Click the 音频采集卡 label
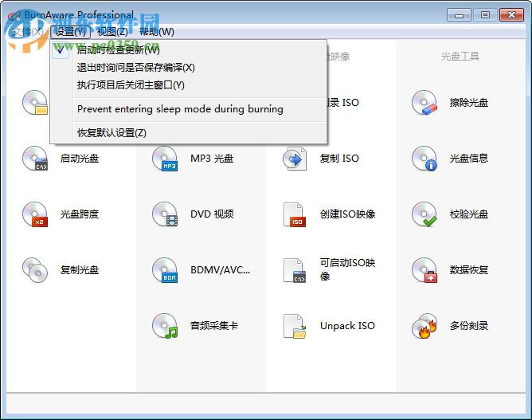 tap(214, 326)
